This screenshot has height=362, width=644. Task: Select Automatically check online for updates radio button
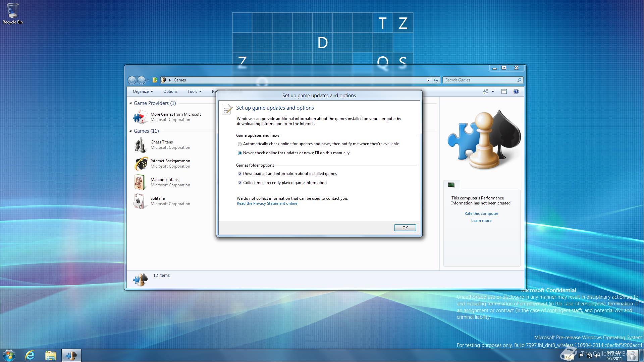pyautogui.click(x=239, y=144)
